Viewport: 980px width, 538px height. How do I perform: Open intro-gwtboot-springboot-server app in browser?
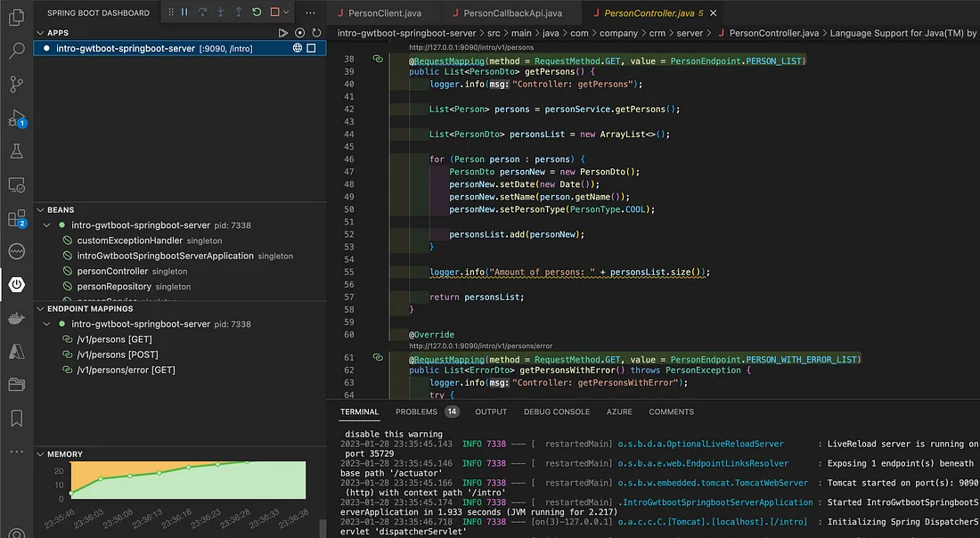(298, 48)
